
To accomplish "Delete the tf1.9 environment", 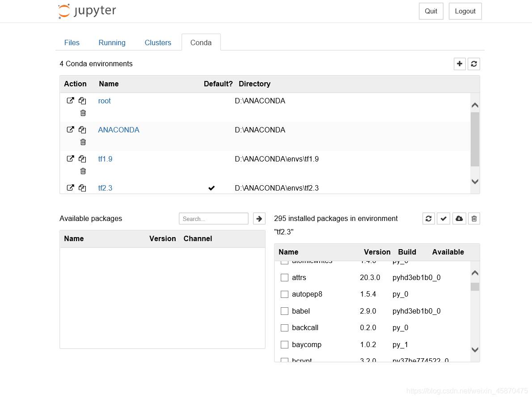I will [83, 171].
